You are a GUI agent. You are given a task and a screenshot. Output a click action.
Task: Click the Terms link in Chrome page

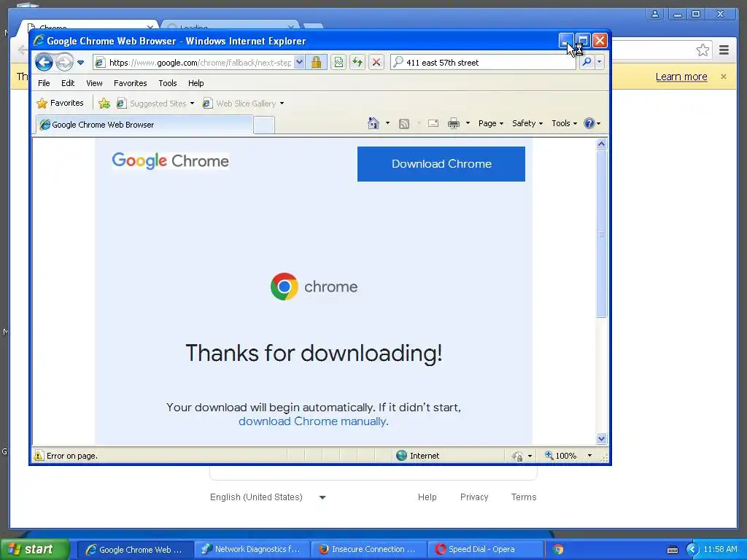[x=524, y=497]
